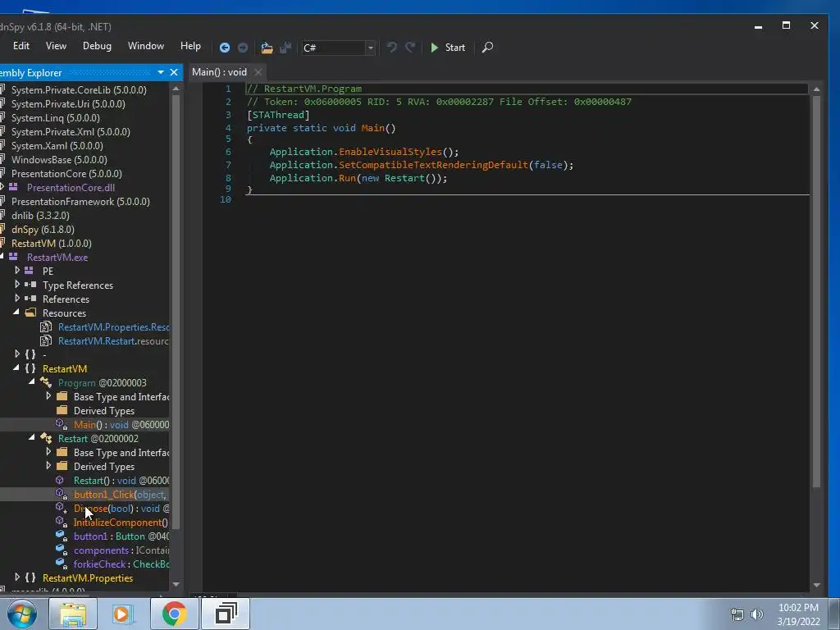Expand the PE node
The height and width of the screenshot is (630, 840).
pos(17,271)
